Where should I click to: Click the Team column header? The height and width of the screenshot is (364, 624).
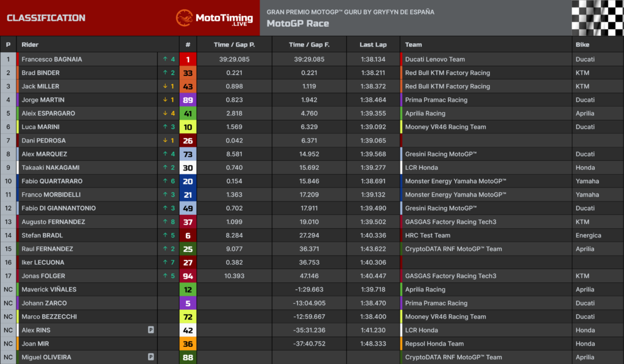coord(413,44)
